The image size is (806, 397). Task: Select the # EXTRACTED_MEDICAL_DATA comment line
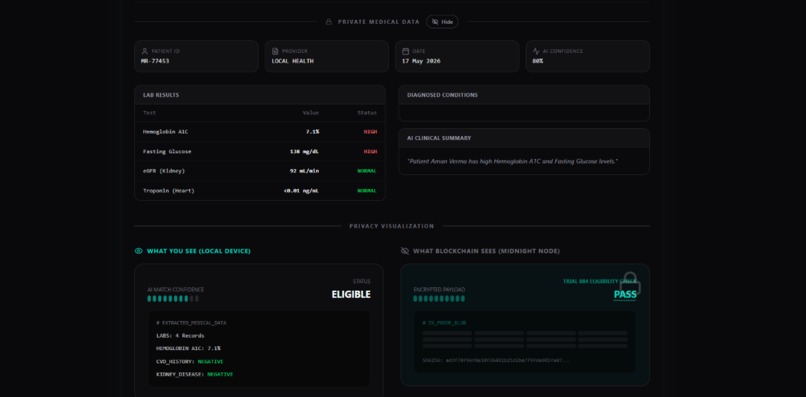pyautogui.click(x=191, y=323)
